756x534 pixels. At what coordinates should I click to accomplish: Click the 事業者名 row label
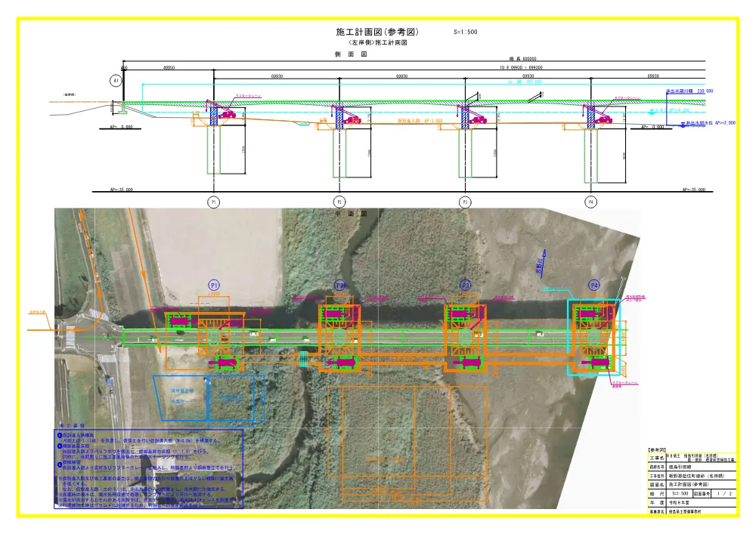pyautogui.click(x=657, y=511)
